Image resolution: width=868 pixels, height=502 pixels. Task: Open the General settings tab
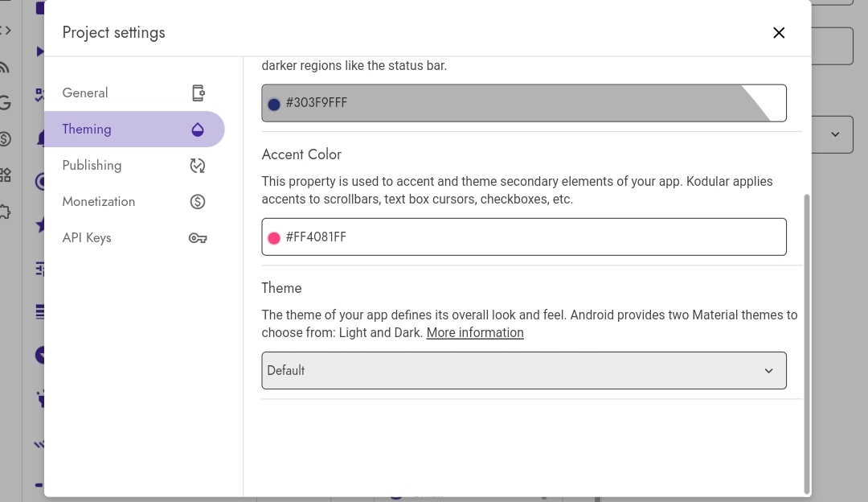(85, 93)
